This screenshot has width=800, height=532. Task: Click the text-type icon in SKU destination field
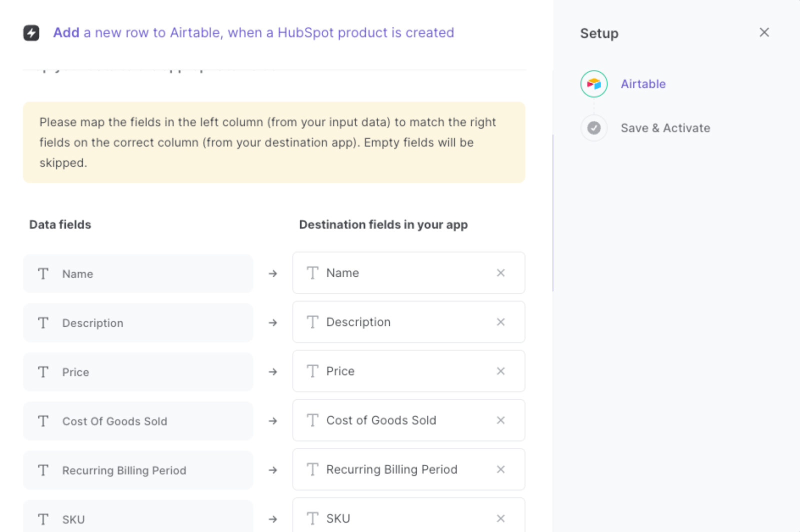tap(312, 518)
